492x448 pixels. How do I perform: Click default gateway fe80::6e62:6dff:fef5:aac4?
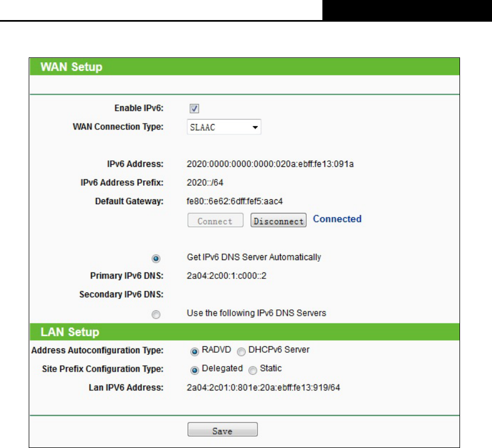[x=235, y=201]
